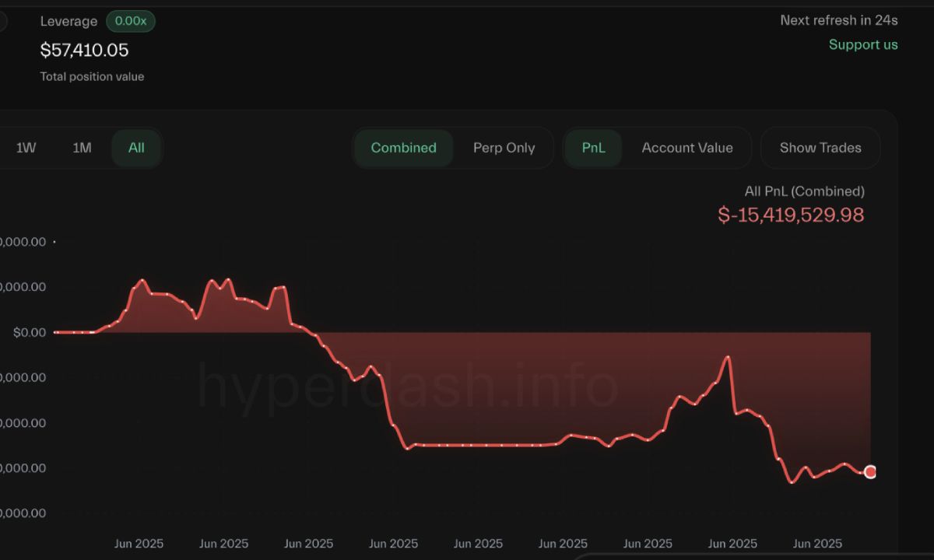Show the Account Value chart
The height and width of the screenshot is (560, 934).
(x=687, y=148)
